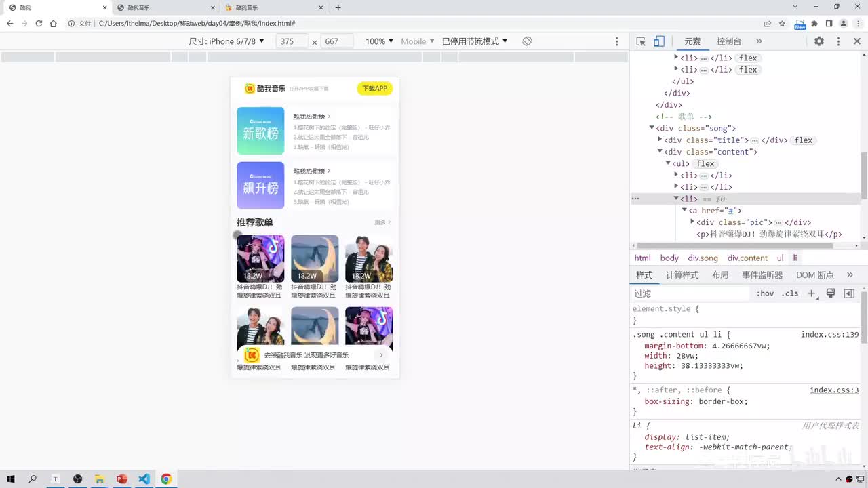This screenshot has height=488, width=868.
Task: Open the 计算样式 sidebar tab
Action: tap(682, 275)
